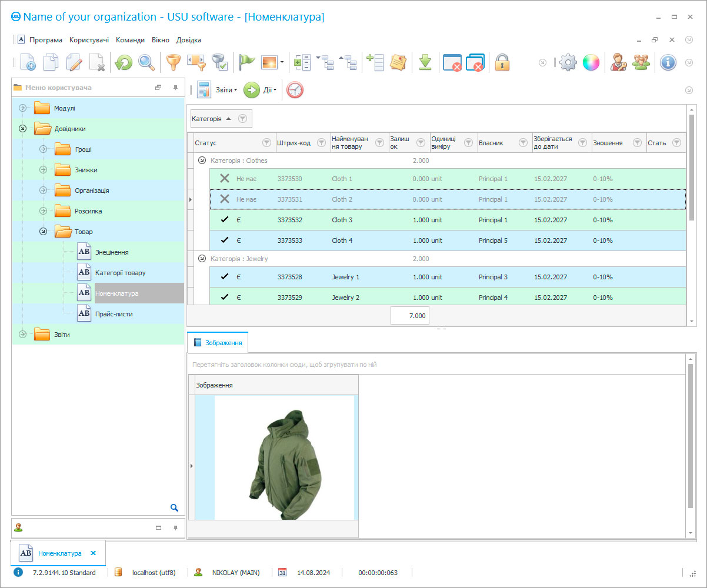The image size is (707, 588).
Task: Click the blue info circle icon
Action: pyautogui.click(x=668, y=62)
